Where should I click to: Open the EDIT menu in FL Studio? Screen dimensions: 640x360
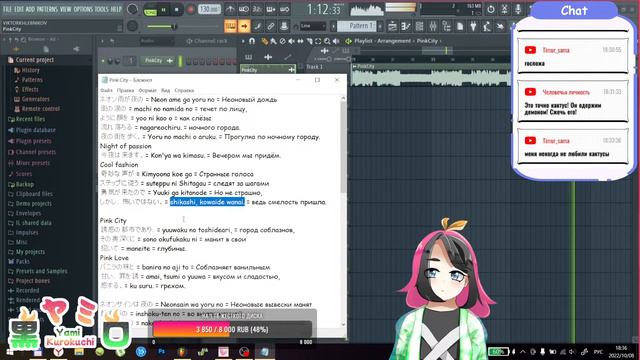coord(19,9)
